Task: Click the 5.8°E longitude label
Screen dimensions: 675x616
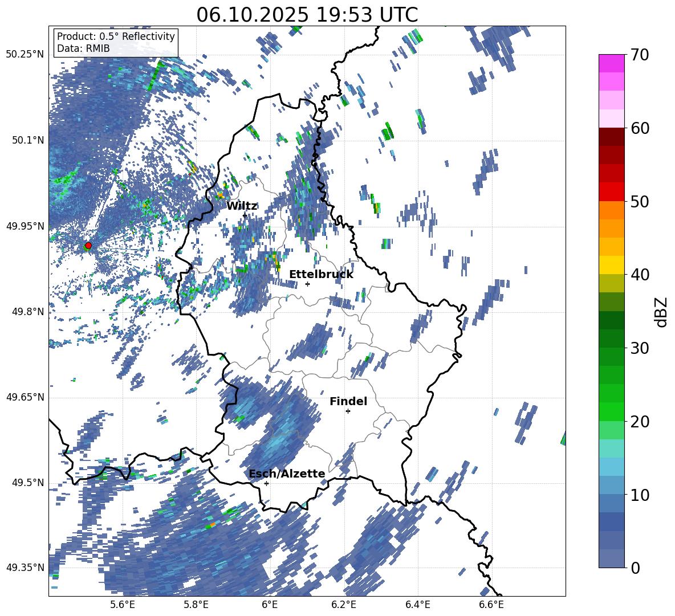Action: (x=196, y=605)
